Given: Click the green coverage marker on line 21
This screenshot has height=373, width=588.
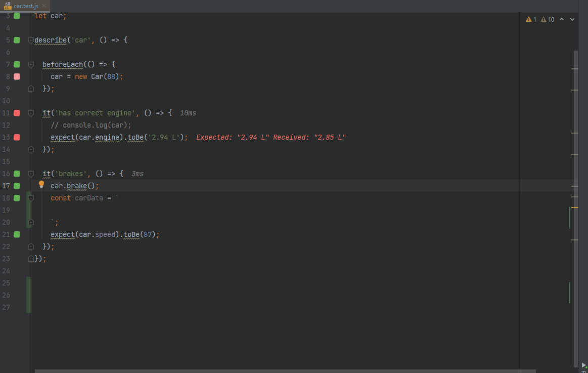Looking at the screenshot, I should tap(17, 234).
